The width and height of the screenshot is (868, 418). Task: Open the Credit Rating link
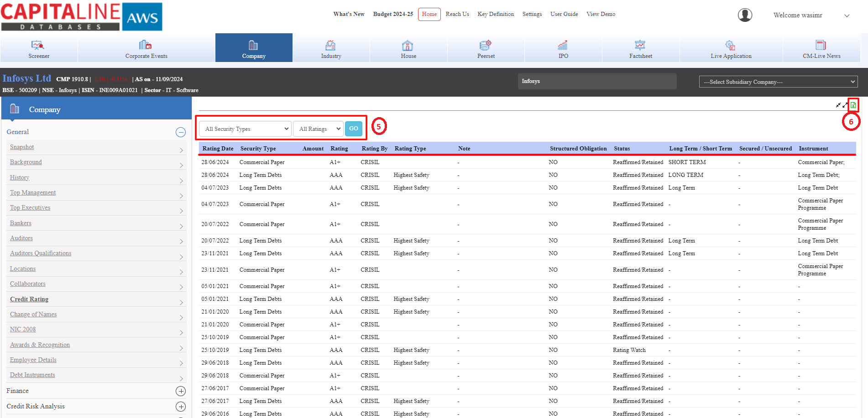tap(29, 299)
